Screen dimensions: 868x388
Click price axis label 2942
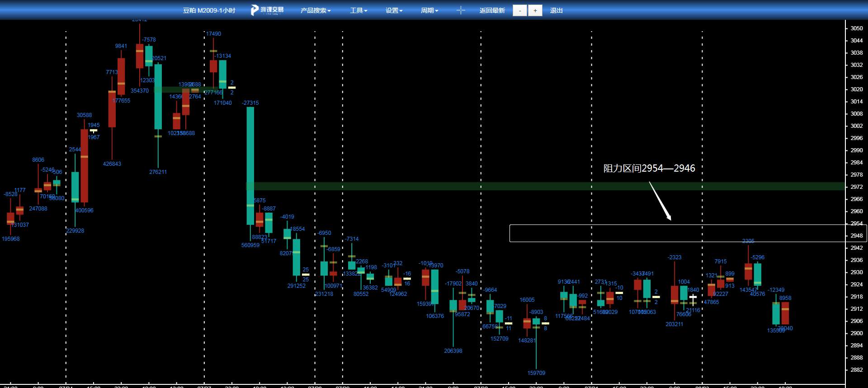pos(856,248)
